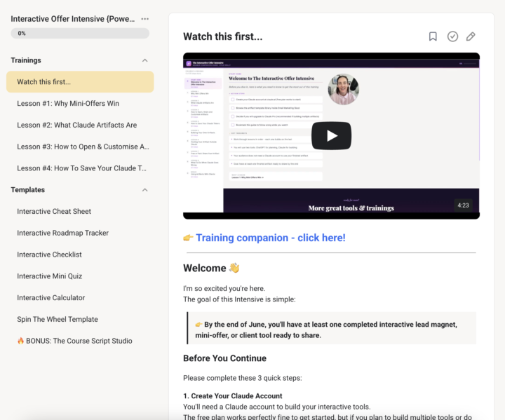Click the Watch this first... page title
505x420 pixels.
click(223, 36)
